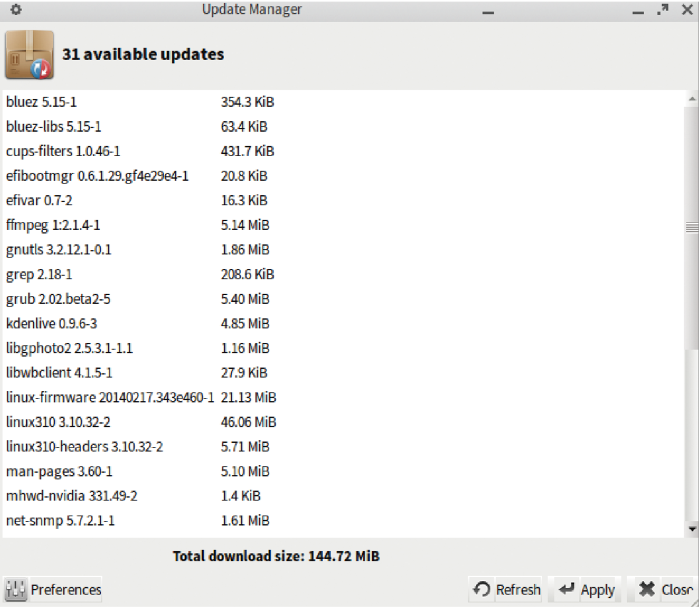
Task: Select man-pages 3.60-1 package
Action: tap(344, 471)
